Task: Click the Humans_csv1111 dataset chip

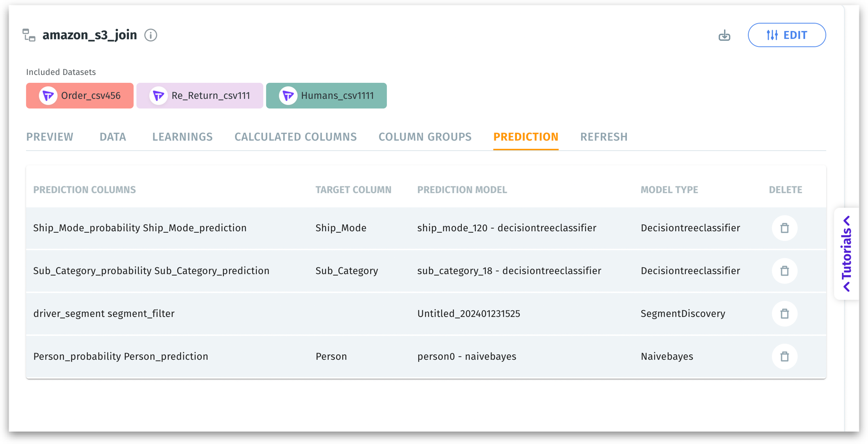Action: [x=326, y=96]
